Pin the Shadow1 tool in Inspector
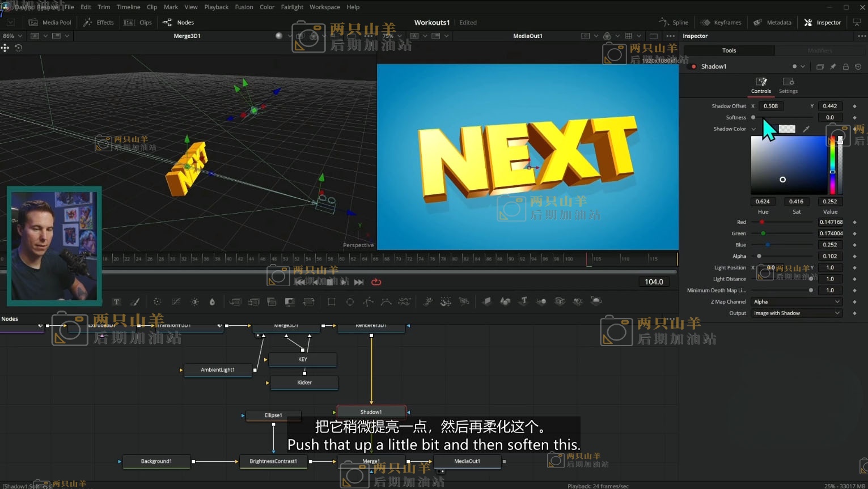The width and height of the screenshot is (868, 489). [x=833, y=67]
